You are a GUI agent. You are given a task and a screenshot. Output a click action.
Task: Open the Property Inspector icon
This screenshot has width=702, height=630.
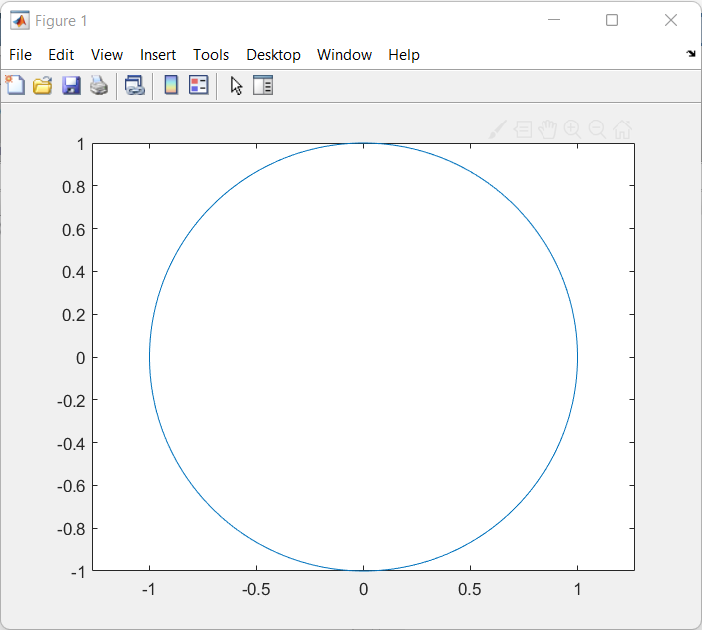pos(263,85)
